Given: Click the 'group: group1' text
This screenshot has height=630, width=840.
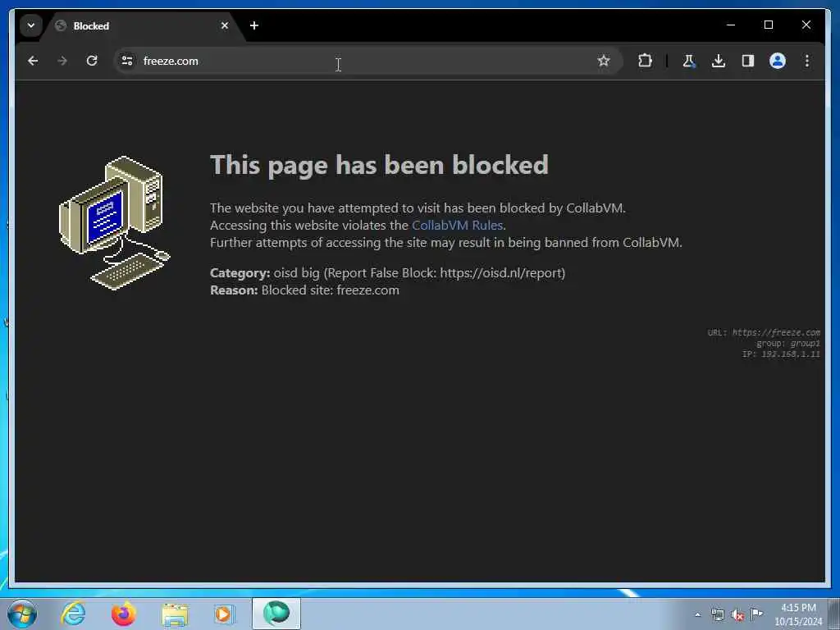Looking at the screenshot, I should point(787,344).
